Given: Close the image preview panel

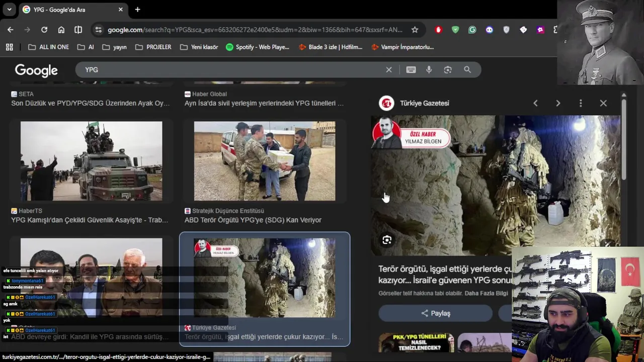Looking at the screenshot, I should [x=603, y=103].
